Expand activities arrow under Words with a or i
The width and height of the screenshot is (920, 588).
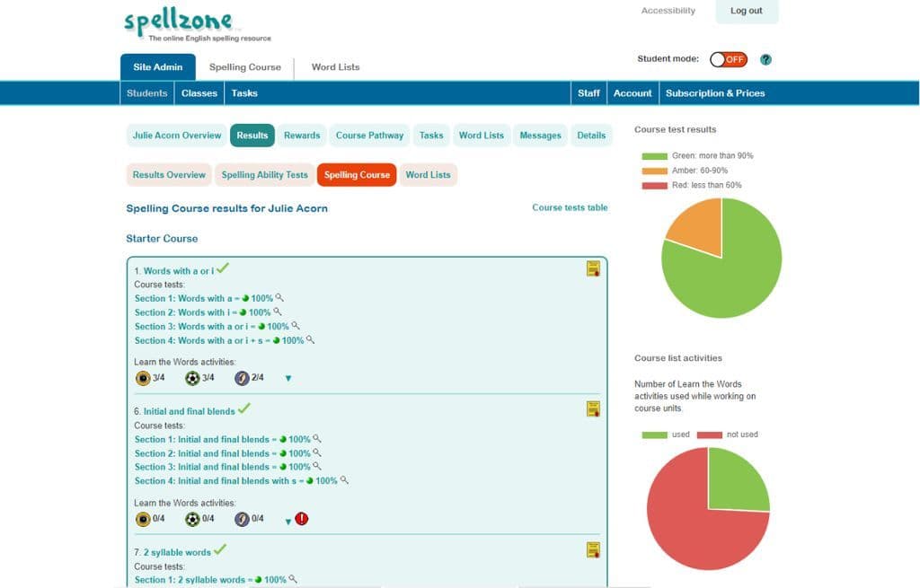pyautogui.click(x=287, y=379)
